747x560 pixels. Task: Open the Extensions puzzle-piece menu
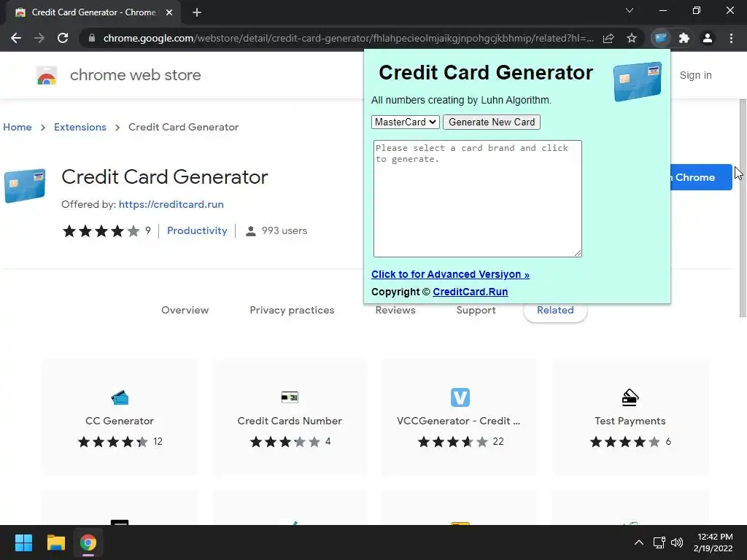click(684, 38)
